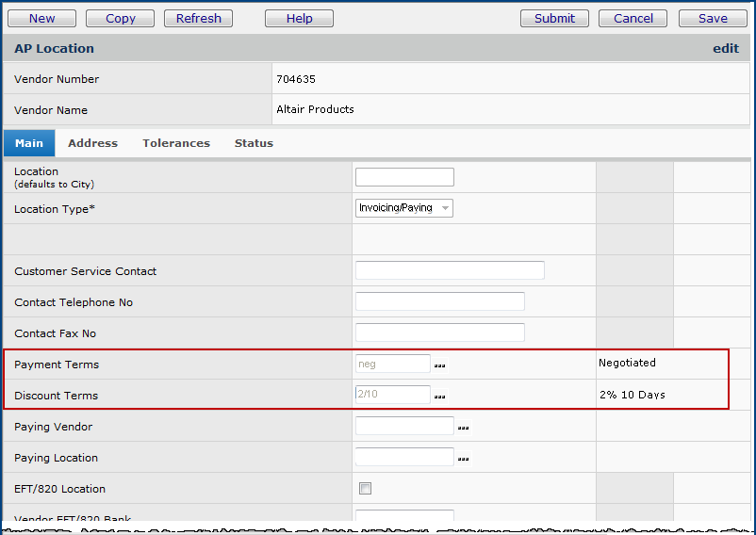Switch to the Address tab
Image resolution: width=756 pixels, height=535 pixels.
(92, 143)
